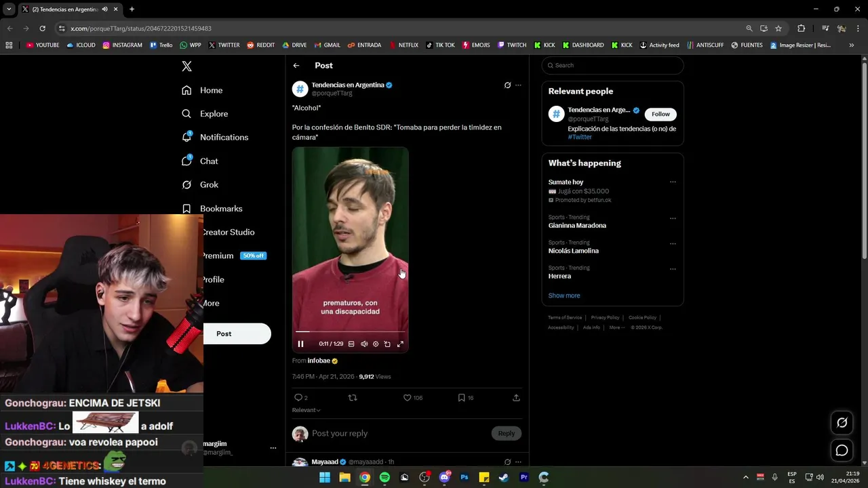Image resolution: width=868 pixels, height=488 pixels.
Task: Click the gray Reply button
Action: (507, 433)
